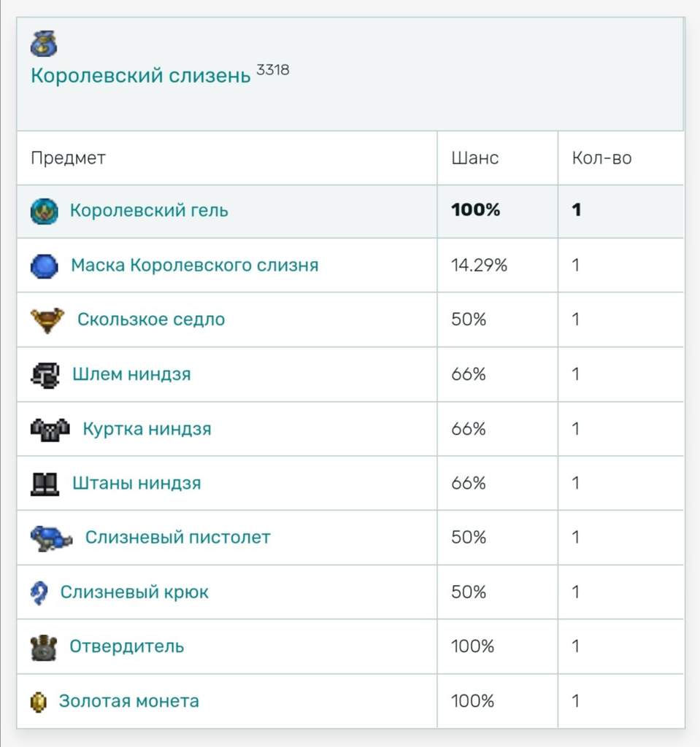700x747 pixels.
Task: Click the ninja pants icon
Action: [x=45, y=484]
